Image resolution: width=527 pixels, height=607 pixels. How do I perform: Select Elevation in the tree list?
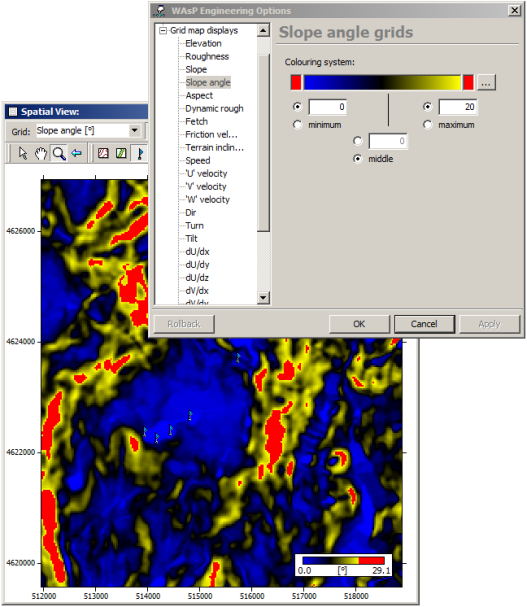click(x=203, y=43)
